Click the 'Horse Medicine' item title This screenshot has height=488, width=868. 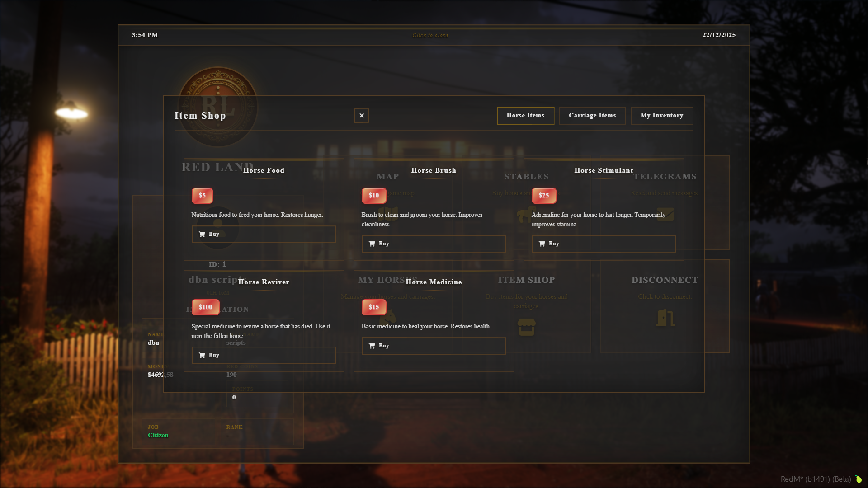[x=434, y=282]
